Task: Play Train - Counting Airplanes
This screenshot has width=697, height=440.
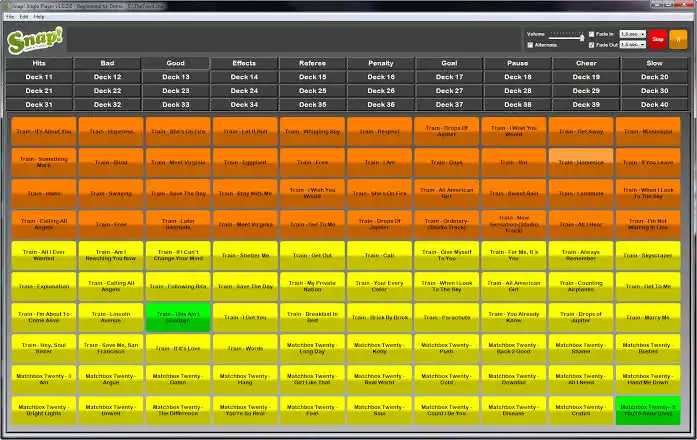Action: (581, 287)
